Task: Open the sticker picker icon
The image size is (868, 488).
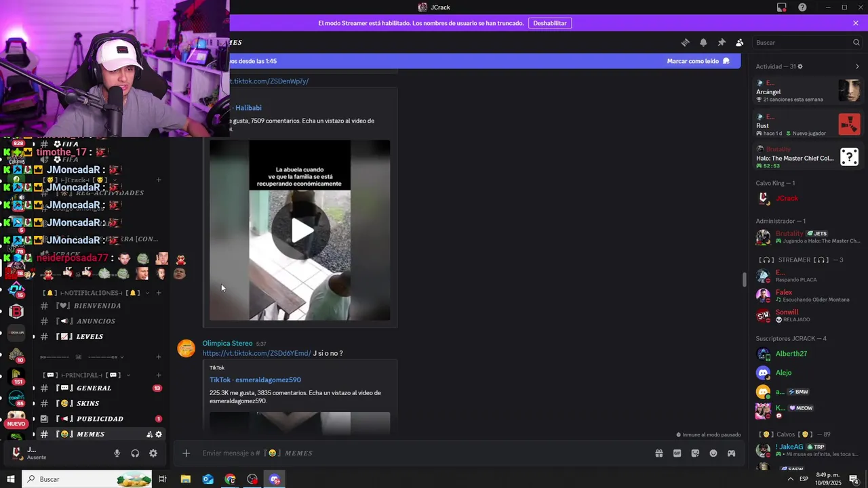Action: point(695,453)
